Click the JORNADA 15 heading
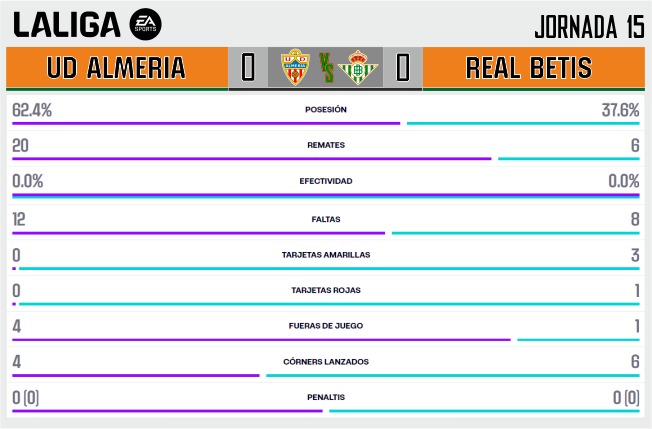 (x=589, y=27)
